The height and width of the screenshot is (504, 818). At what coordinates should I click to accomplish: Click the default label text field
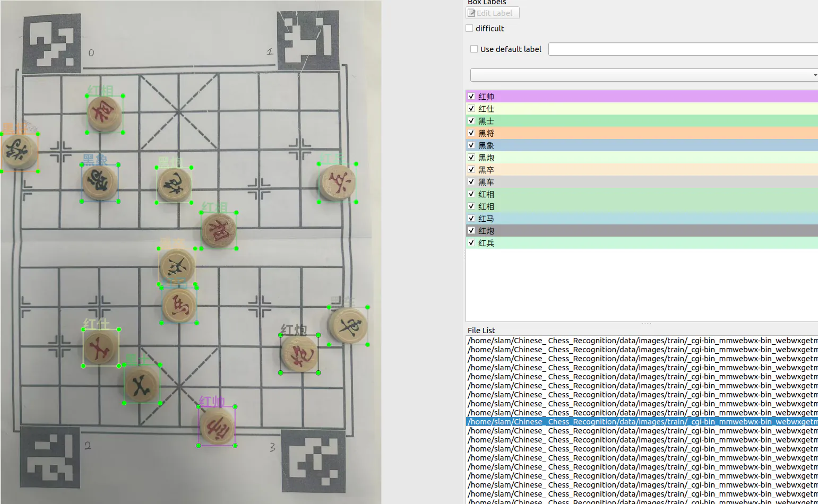pos(683,49)
